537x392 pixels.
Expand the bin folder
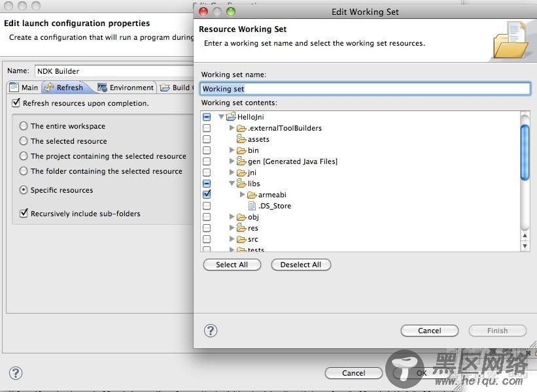pos(232,150)
